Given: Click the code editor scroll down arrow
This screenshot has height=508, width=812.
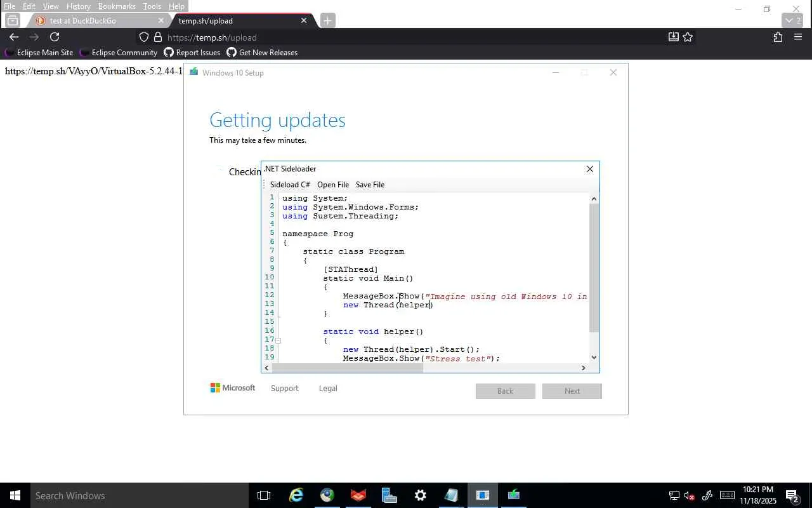Looking at the screenshot, I should 594,358.
